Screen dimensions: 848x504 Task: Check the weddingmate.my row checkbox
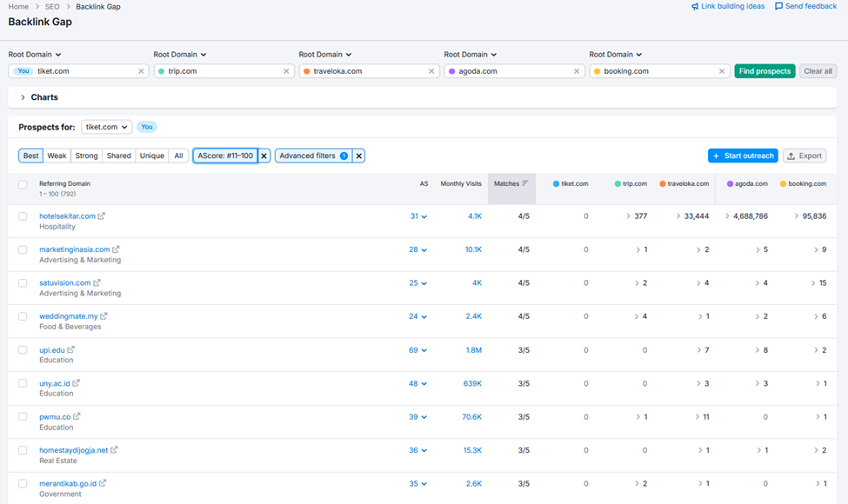[23, 316]
